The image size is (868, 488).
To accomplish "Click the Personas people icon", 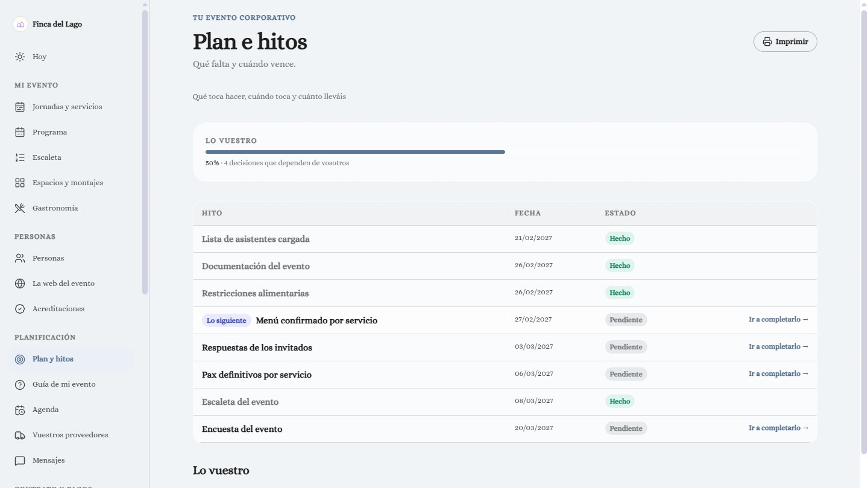I will [20, 258].
